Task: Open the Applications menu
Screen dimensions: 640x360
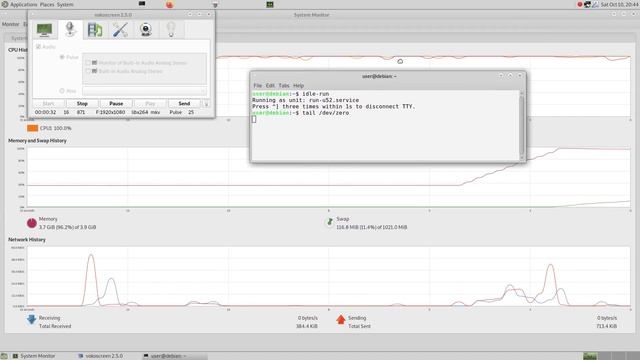Action: click(23, 4)
